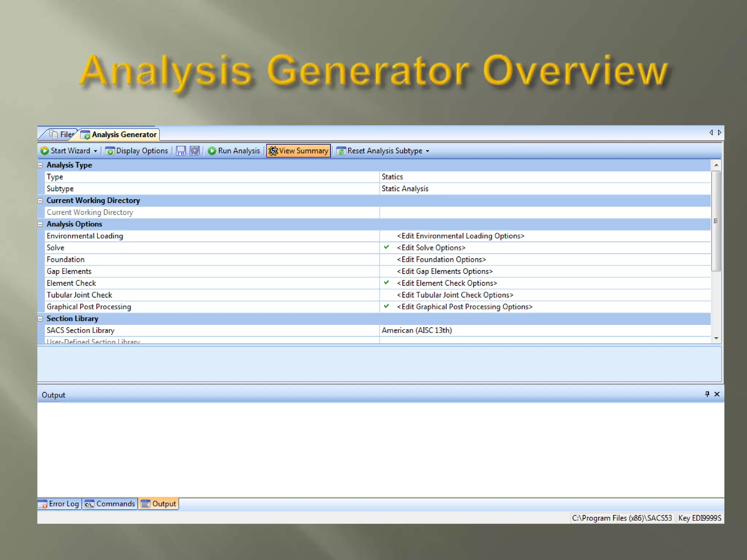Click the View Summary button
This screenshot has width=747, height=560.
[298, 151]
